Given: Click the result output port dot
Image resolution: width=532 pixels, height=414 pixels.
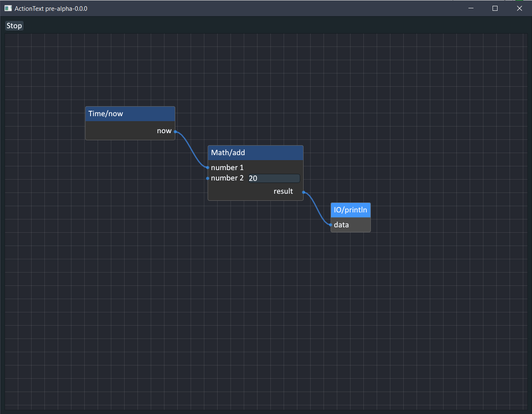Looking at the screenshot, I should click(304, 192).
